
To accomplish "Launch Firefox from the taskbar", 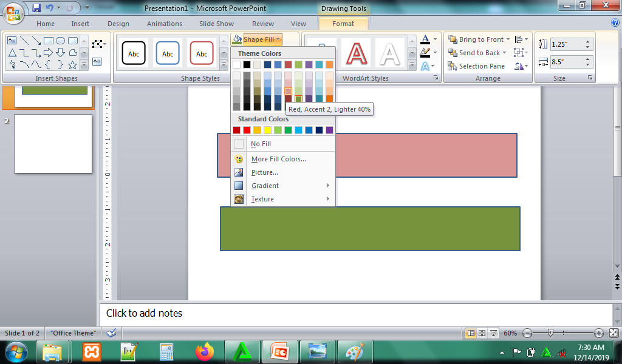I will point(205,351).
